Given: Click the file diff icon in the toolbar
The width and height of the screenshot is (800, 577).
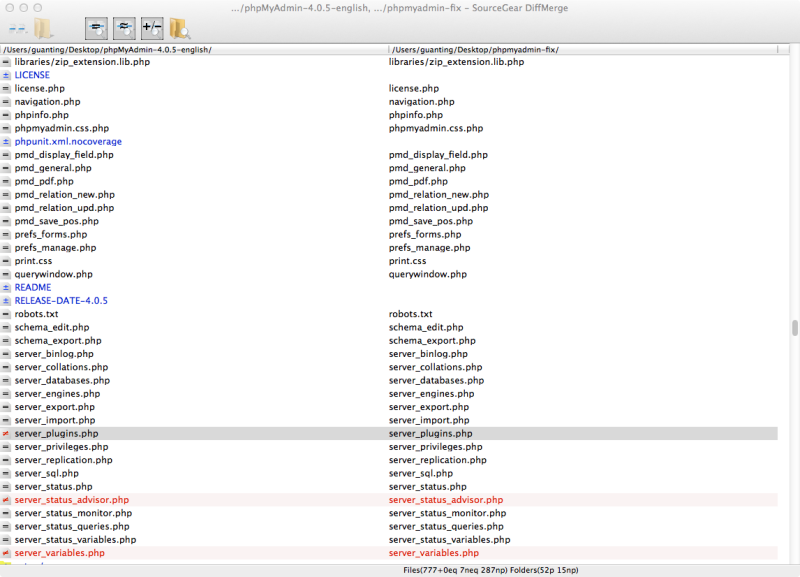Looking at the screenshot, I should click(17, 29).
